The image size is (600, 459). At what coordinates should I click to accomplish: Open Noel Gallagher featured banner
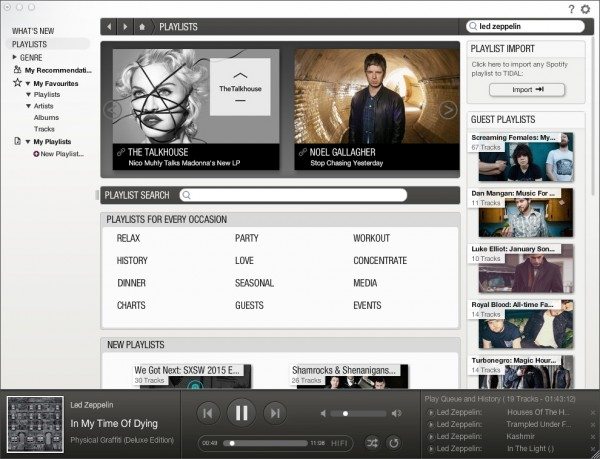(377, 109)
